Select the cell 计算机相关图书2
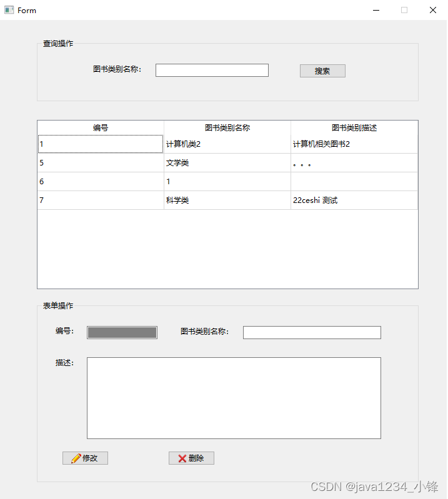 (355, 144)
